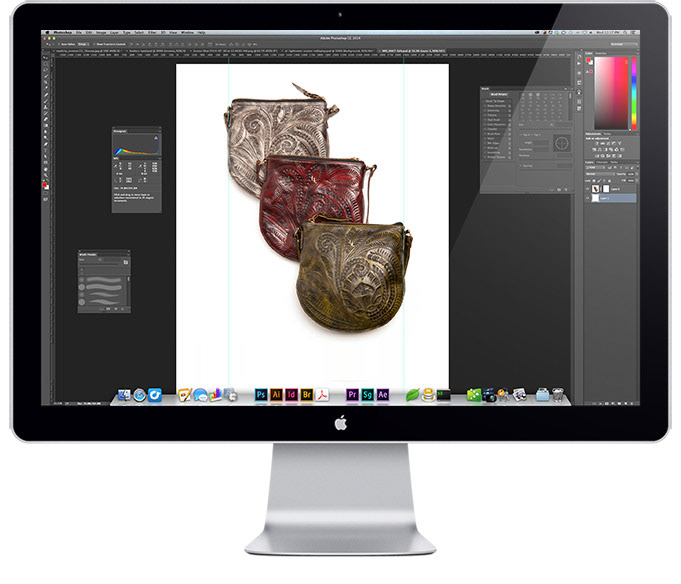Screen dimensions: 681x584
Task: Add an Exposure adjustment
Action: pos(614,143)
